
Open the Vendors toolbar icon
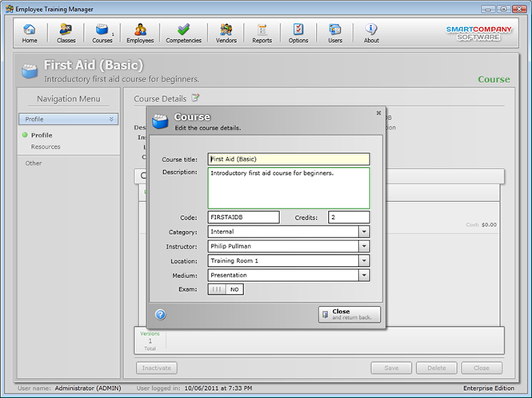click(226, 33)
